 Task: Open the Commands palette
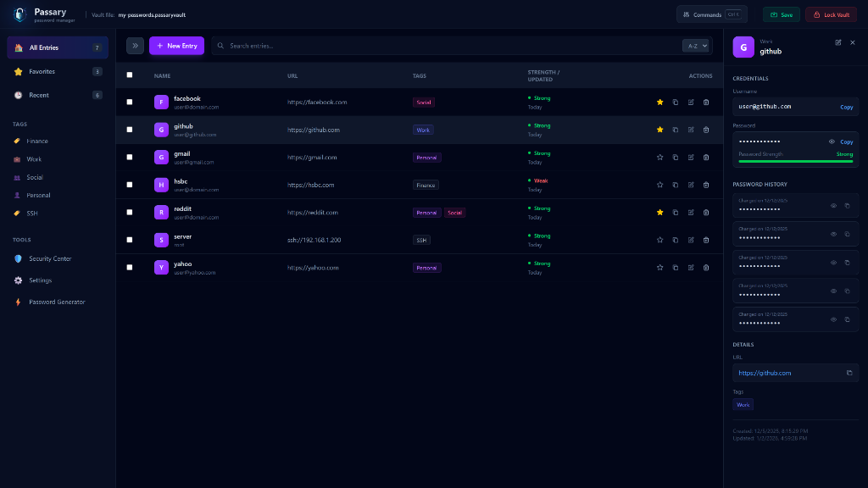[x=710, y=14]
